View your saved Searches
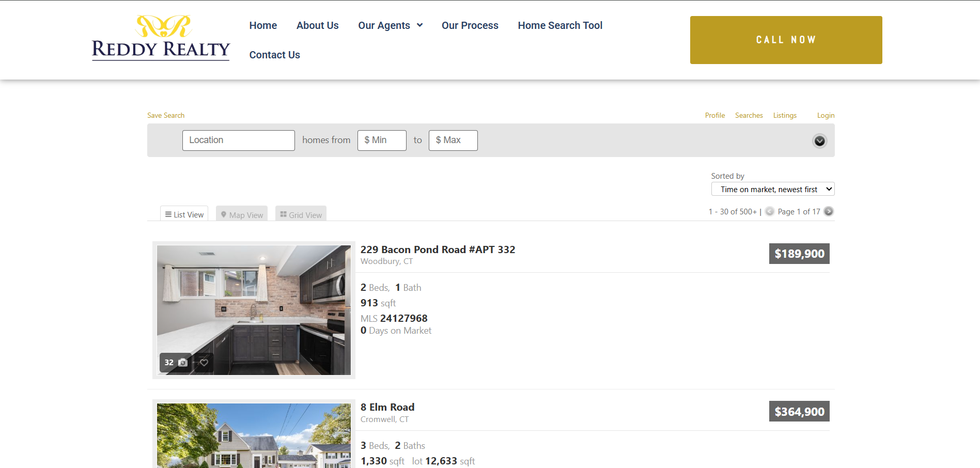 [x=749, y=115]
